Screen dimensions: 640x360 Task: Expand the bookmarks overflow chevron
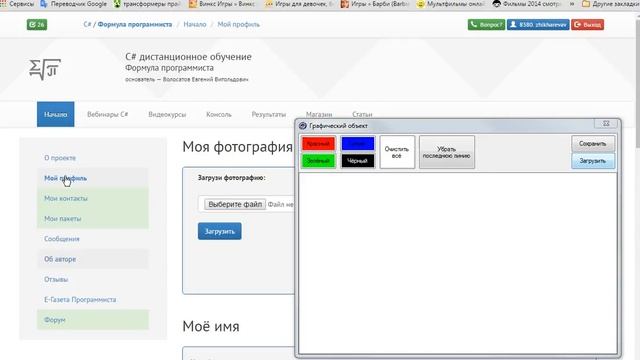[572, 4]
